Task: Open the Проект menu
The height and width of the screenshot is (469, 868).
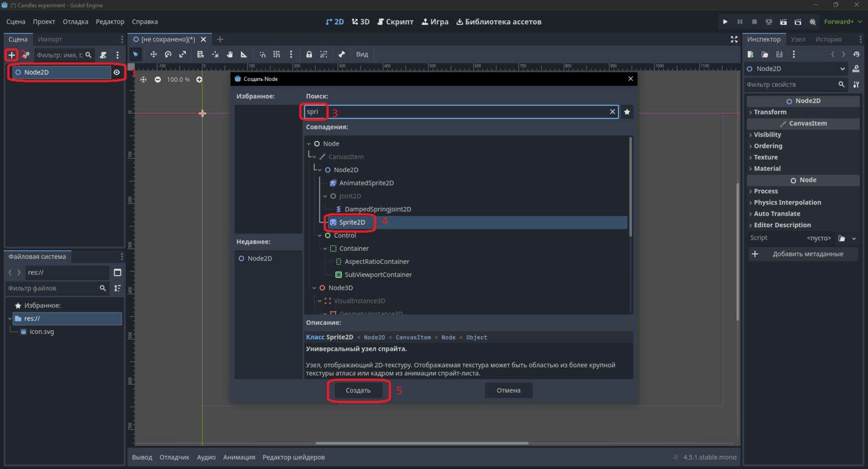Action: point(44,21)
